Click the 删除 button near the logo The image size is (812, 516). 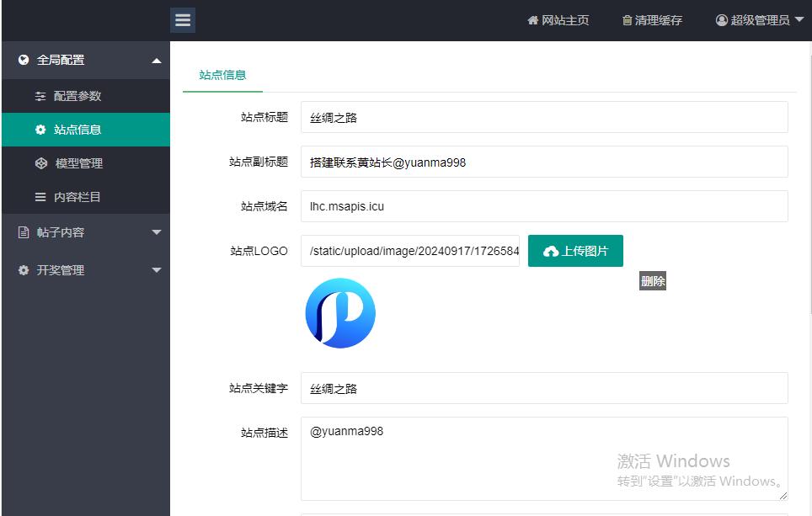tap(653, 281)
